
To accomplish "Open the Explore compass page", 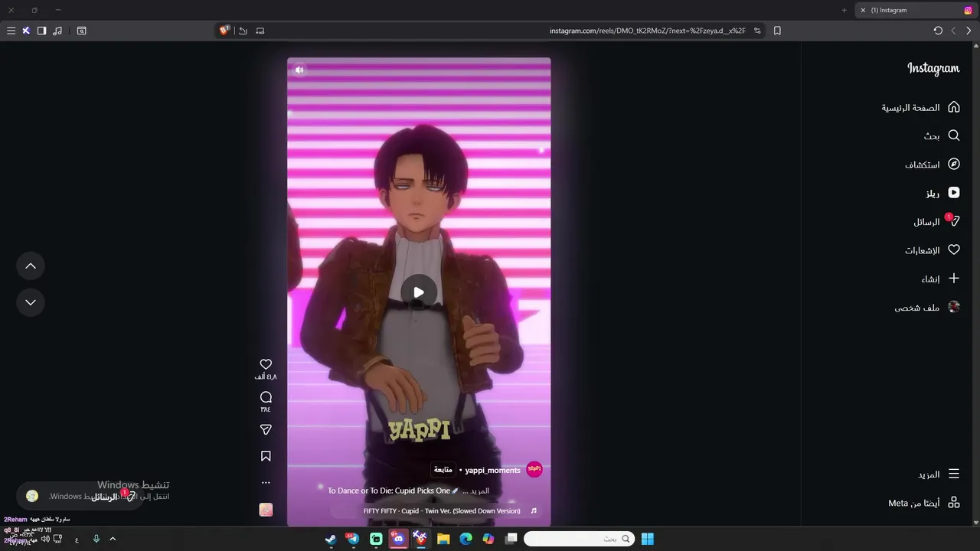I will (x=932, y=165).
